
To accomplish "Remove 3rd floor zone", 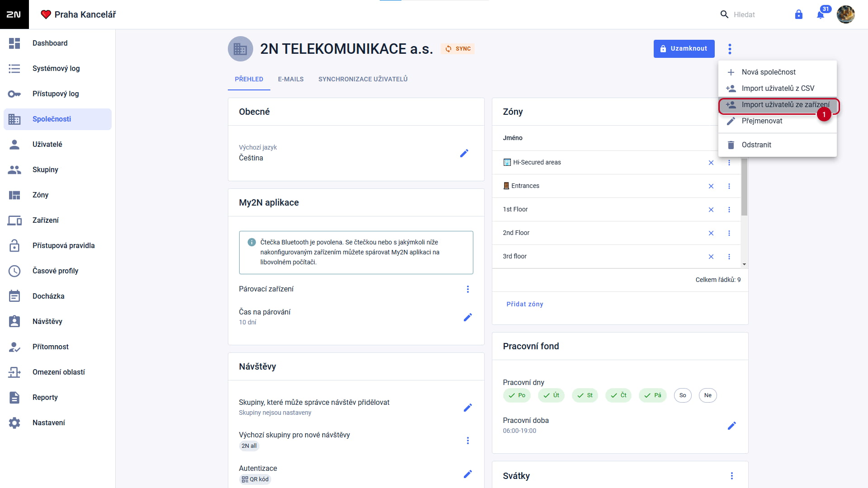I will (711, 257).
